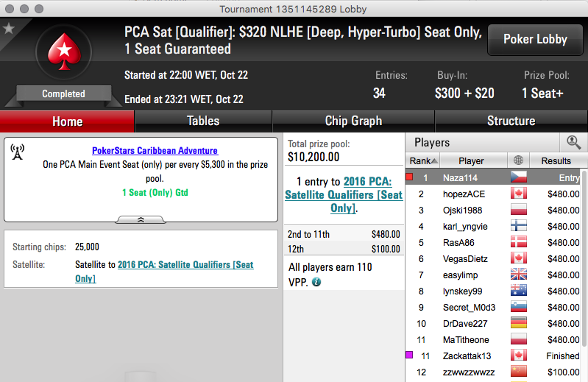Click the players list scrollbar
The width and height of the screenshot is (588, 382).
click(x=584, y=258)
